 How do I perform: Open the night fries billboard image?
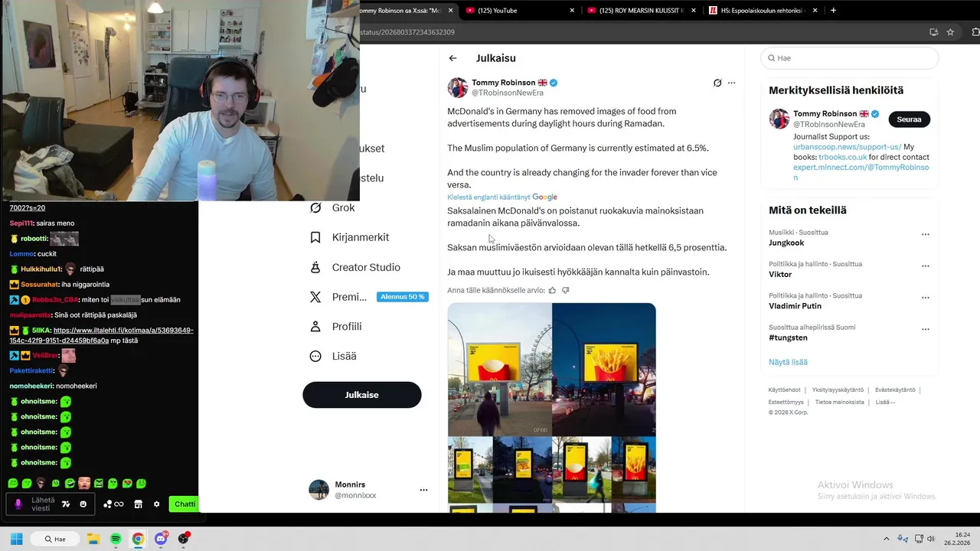604,370
